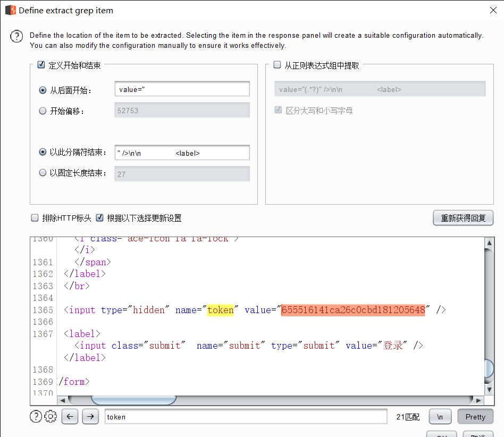Toggle the 根据以下选择更新设置 checkbox
The height and width of the screenshot is (437, 504).
coord(99,218)
